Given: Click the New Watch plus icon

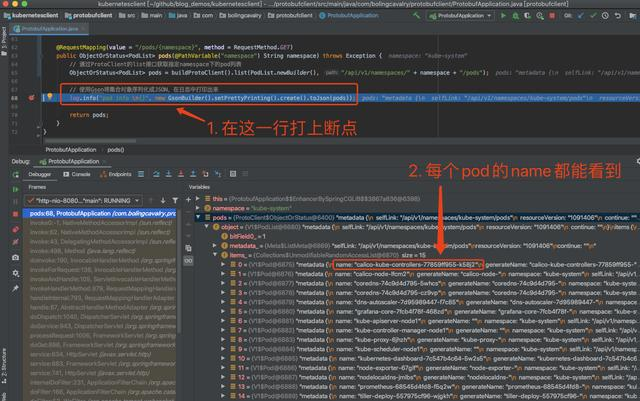Looking at the screenshot, I should (188, 200).
